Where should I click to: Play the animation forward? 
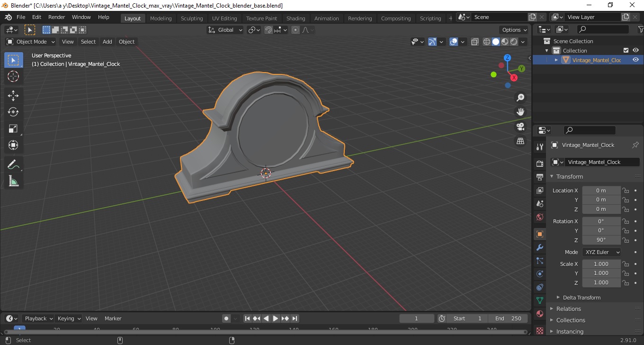click(276, 318)
